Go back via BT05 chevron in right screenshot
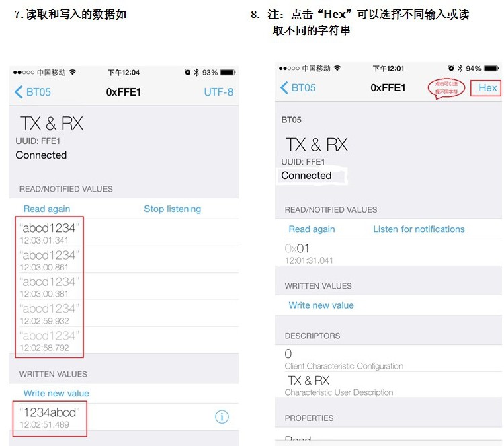This screenshot has width=504, height=446. (298, 87)
